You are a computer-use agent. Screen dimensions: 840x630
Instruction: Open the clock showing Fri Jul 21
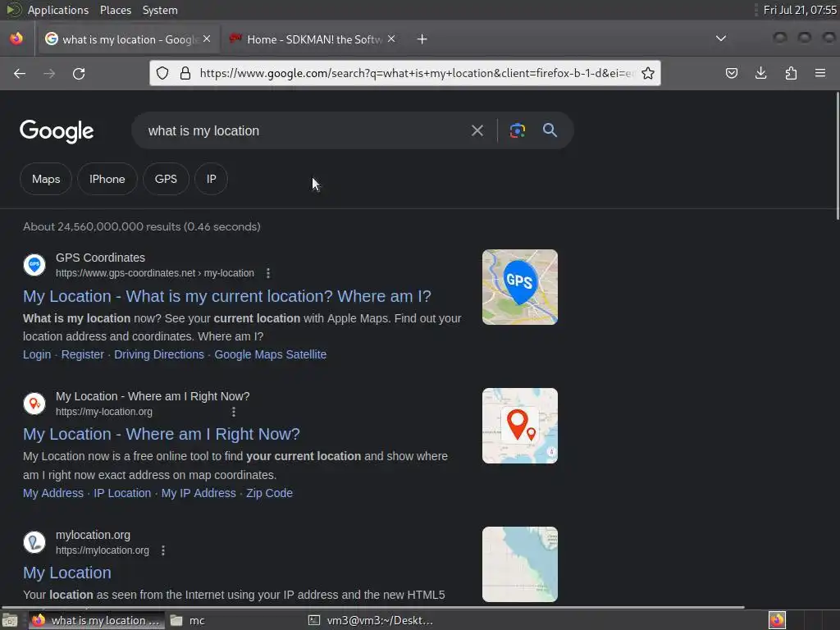pyautogui.click(x=799, y=10)
